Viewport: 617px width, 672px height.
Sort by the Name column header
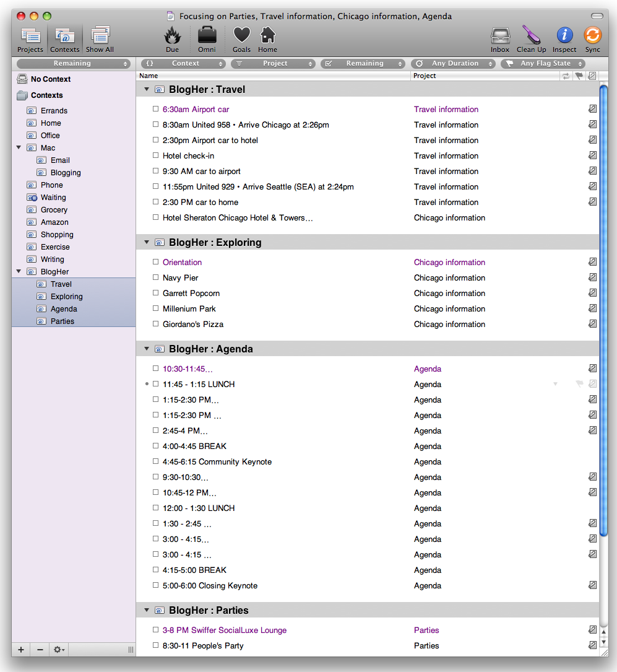(273, 76)
